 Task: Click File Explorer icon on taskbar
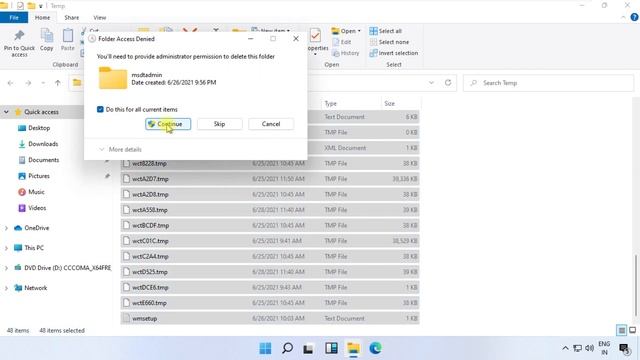(x=353, y=348)
